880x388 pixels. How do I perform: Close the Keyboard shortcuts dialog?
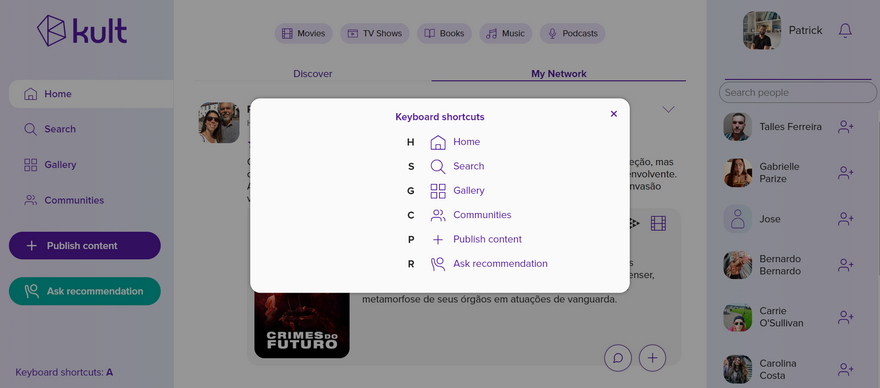[x=613, y=114]
